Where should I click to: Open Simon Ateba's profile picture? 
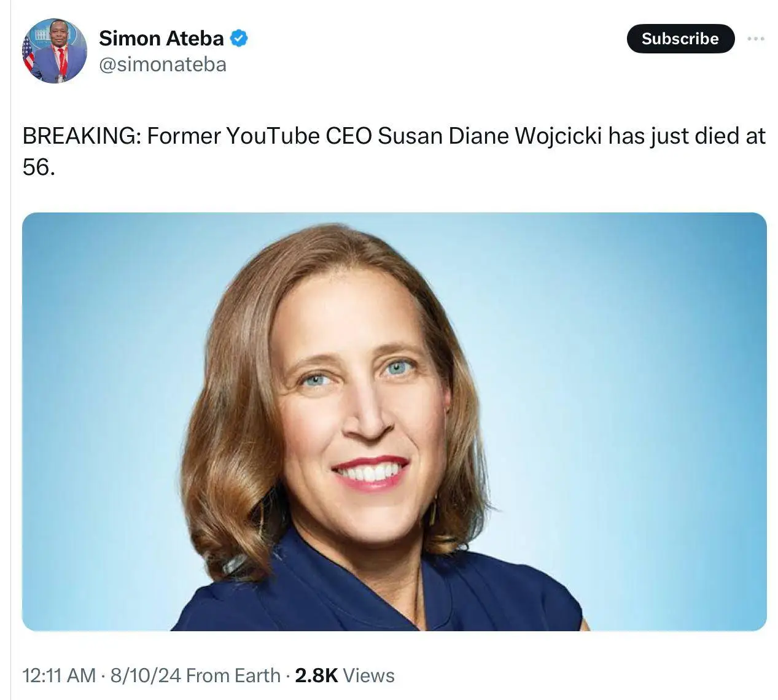point(54,51)
